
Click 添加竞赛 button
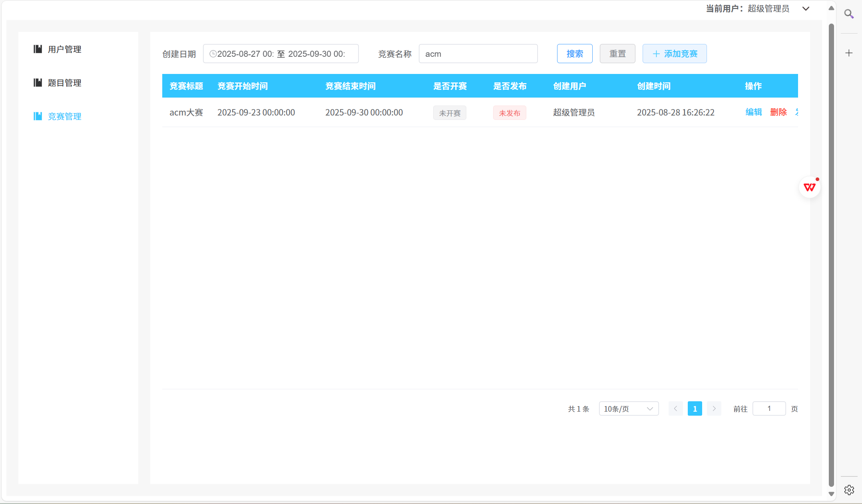pyautogui.click(x=674, y=54)
